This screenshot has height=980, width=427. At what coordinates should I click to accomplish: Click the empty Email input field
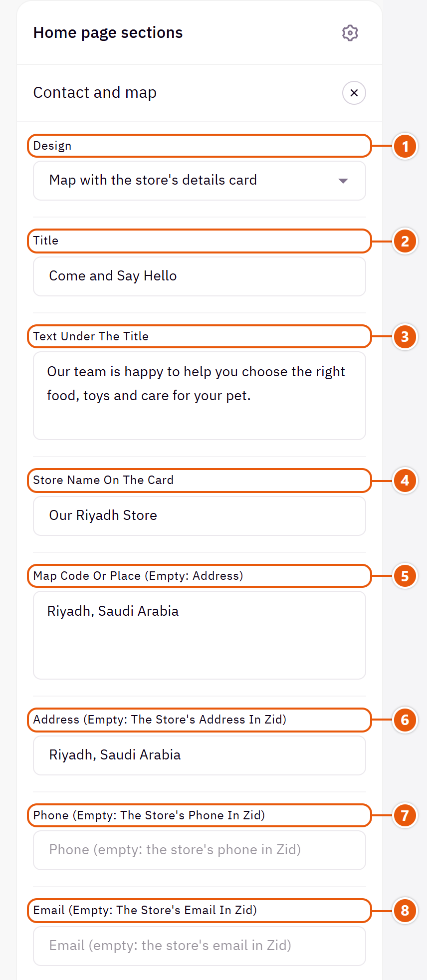pos(200,946)
